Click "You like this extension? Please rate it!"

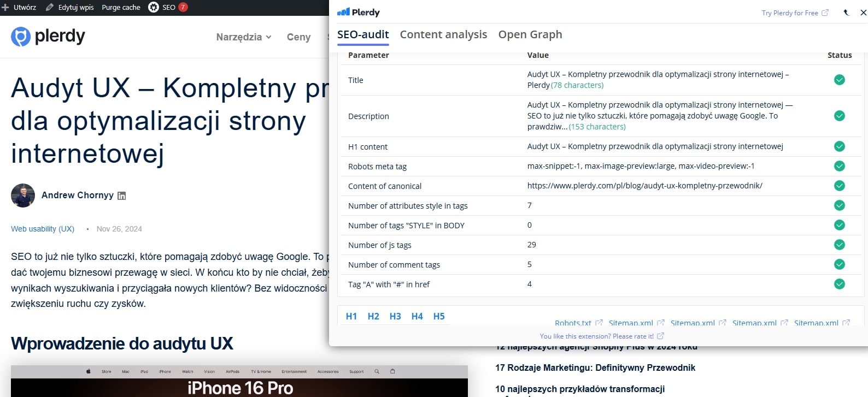(602, 336)
